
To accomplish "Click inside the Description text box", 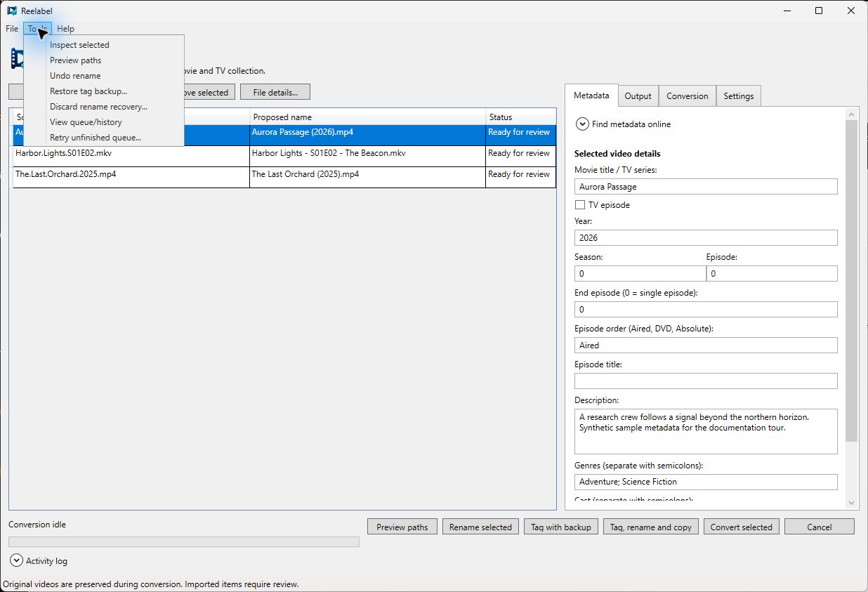I will tap(706, 431).
